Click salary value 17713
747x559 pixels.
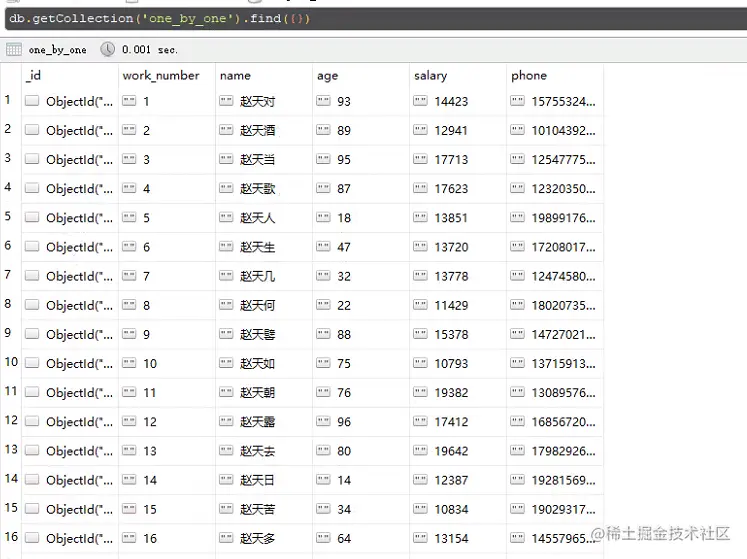point(451,160)
